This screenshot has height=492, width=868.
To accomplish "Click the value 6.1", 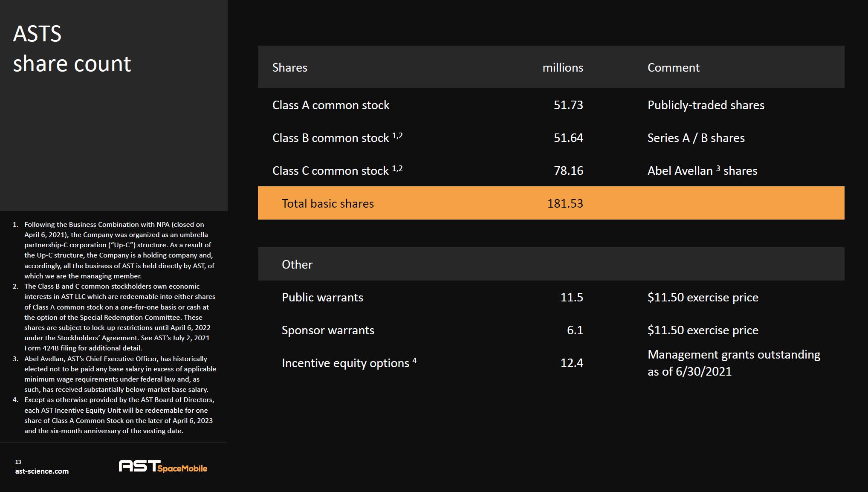I will tap(575, 330).
